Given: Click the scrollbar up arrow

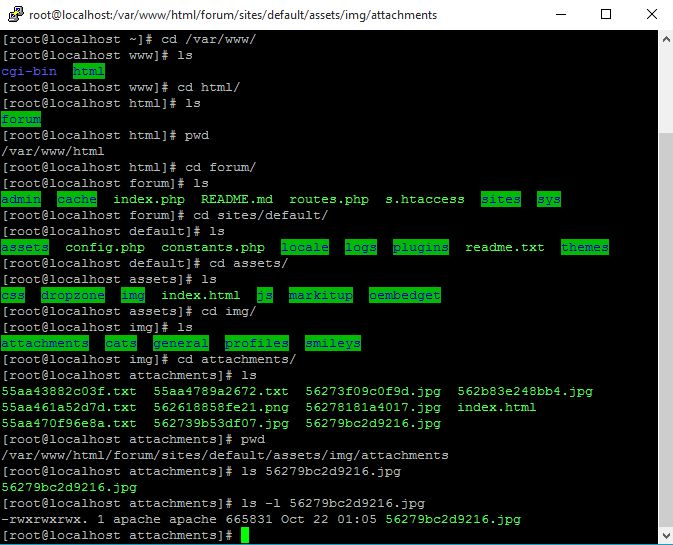Looking at the screenshot, I should (666, 39).
